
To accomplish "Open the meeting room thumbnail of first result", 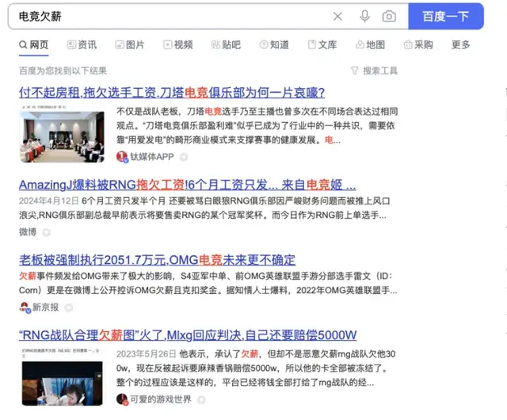I will point(62,134).
